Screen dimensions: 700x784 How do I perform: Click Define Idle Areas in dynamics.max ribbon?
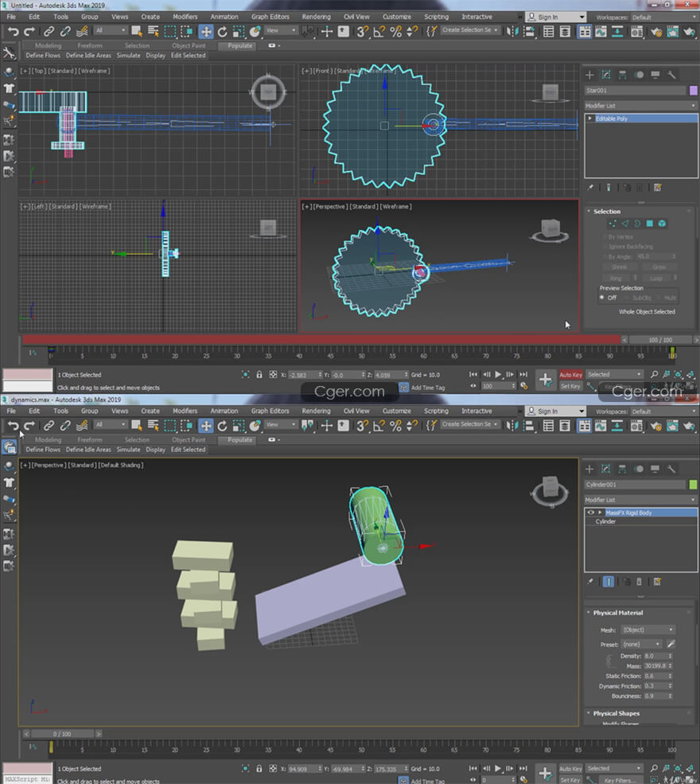tap(88, 450)
